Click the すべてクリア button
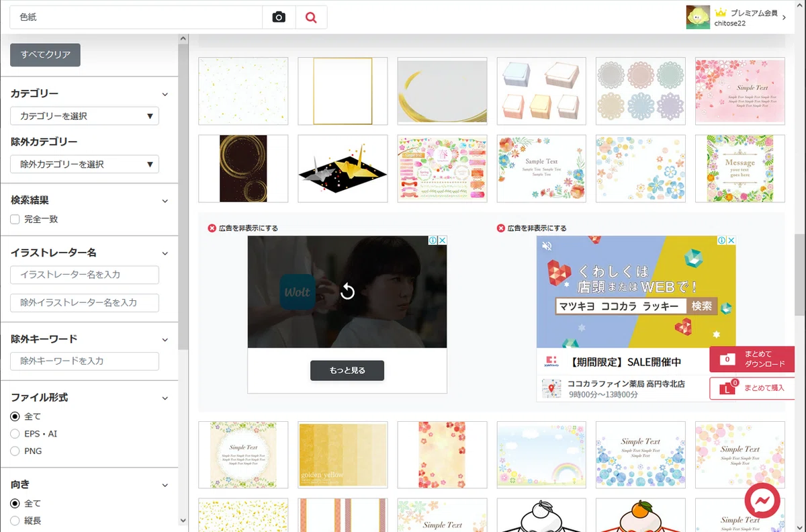This screenshot has width=806, height=532. pos(45,54)
